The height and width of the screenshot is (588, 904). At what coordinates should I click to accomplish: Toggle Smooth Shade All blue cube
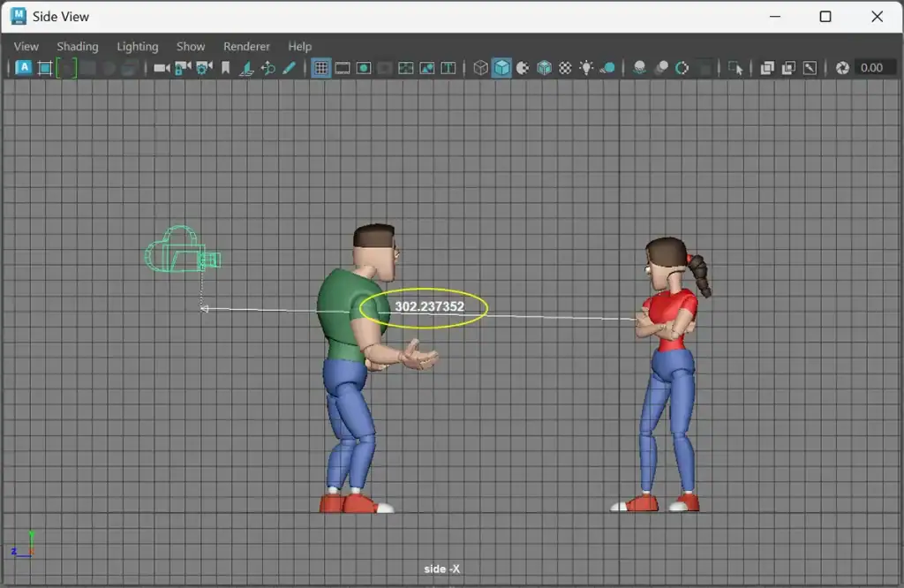point(501,68)
